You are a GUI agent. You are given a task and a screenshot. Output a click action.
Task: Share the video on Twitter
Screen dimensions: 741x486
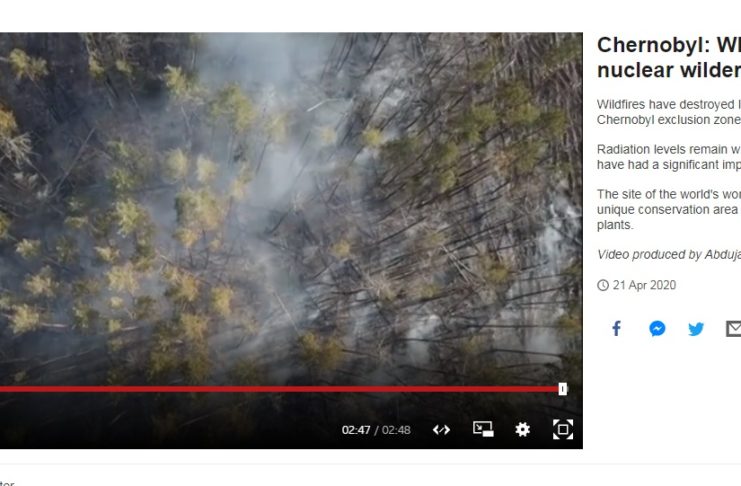pyautogui.click(x=696, y=329)
